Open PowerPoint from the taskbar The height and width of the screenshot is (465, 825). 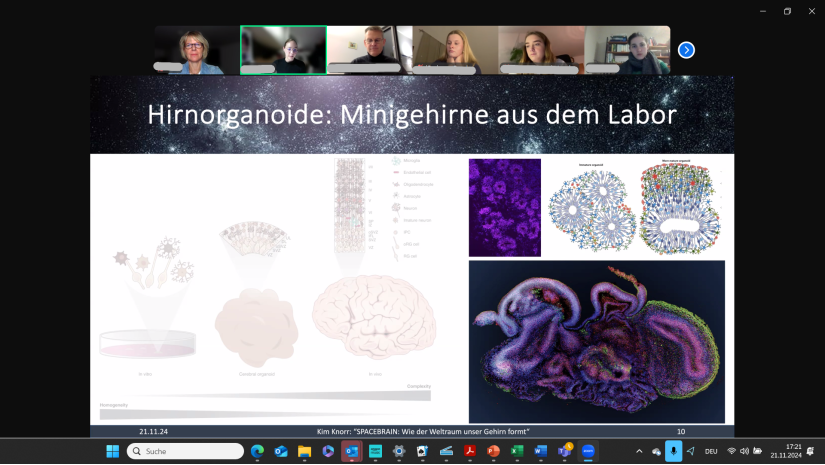(493, 451)
